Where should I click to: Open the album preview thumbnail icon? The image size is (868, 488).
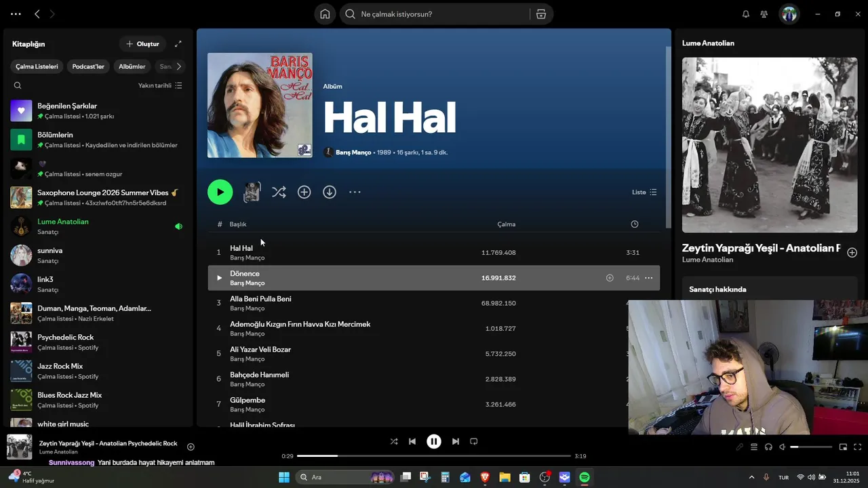(x=252, y=192)
